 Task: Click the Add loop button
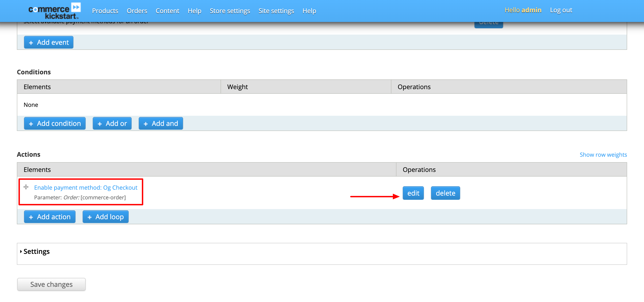105,217
